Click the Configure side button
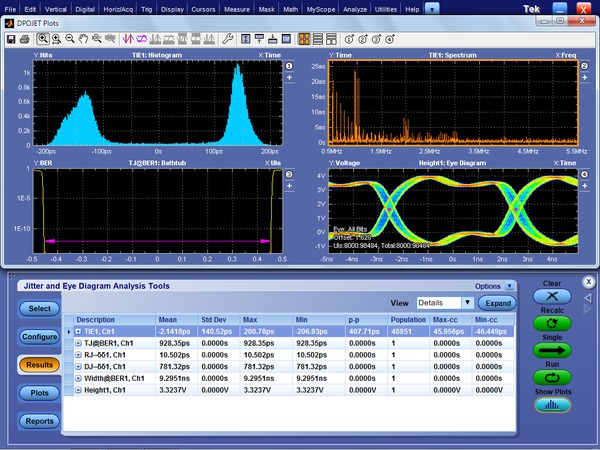The height and width of the screenshot is (450, 600). pos(39,337)
